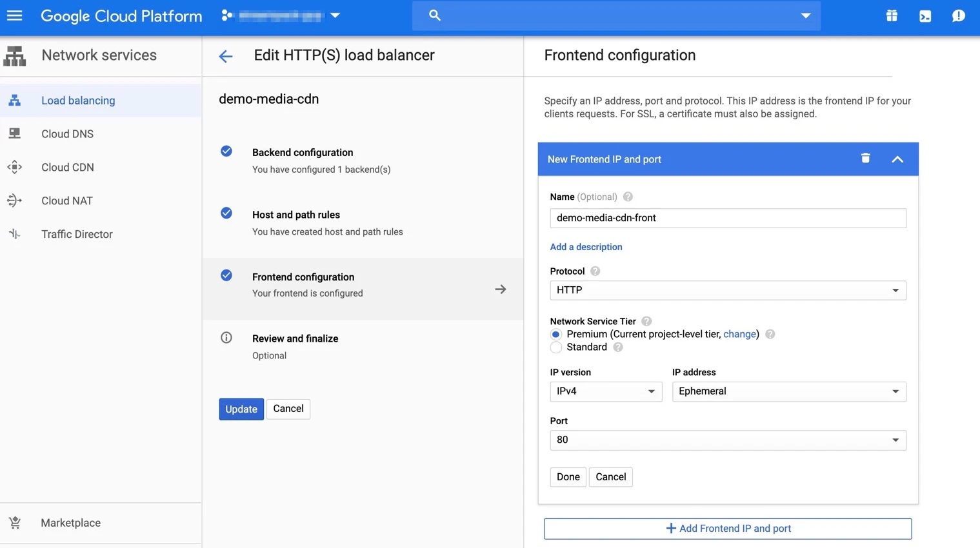The width and height of the screenshot is (980, 548).
Task: Click the Load balancing sidebar icon
Action: 14,101
